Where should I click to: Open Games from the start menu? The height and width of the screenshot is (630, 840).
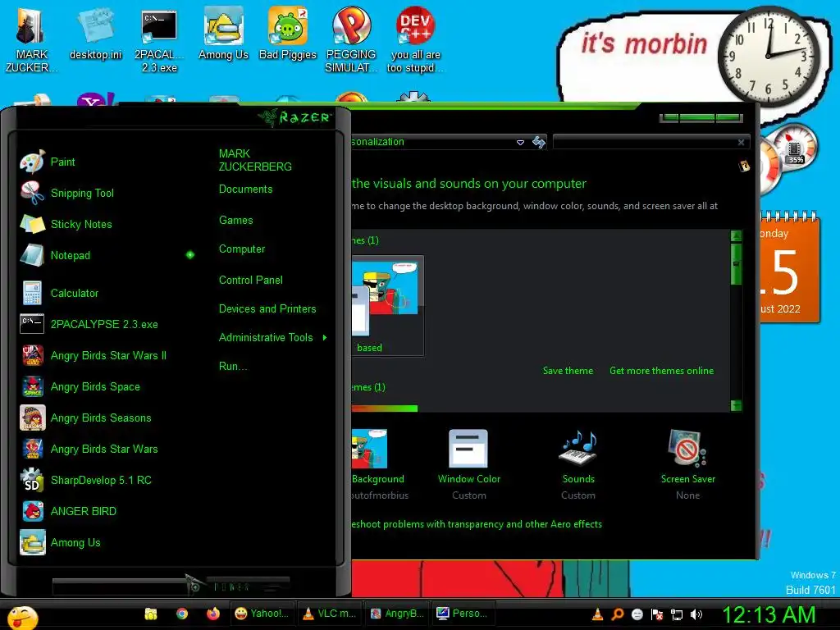point(235,220)
